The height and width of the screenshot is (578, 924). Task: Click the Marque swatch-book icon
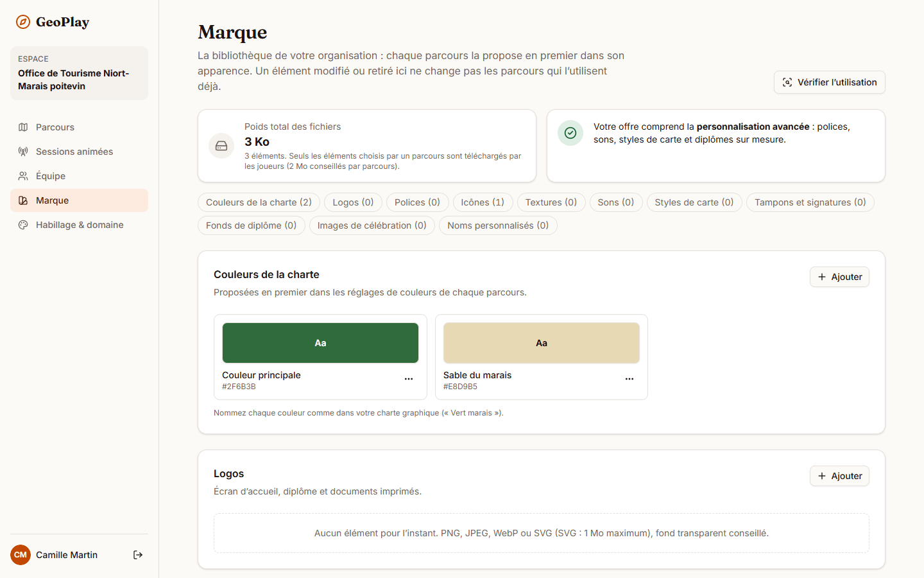click(23, 200)
